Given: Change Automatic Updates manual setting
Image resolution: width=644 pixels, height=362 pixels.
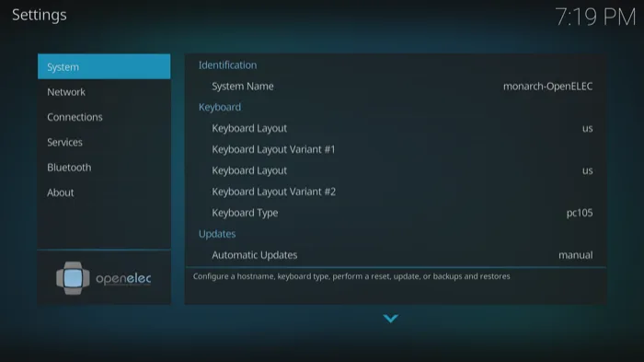Looking at the screenshot, I should click(x=396, y=254).
